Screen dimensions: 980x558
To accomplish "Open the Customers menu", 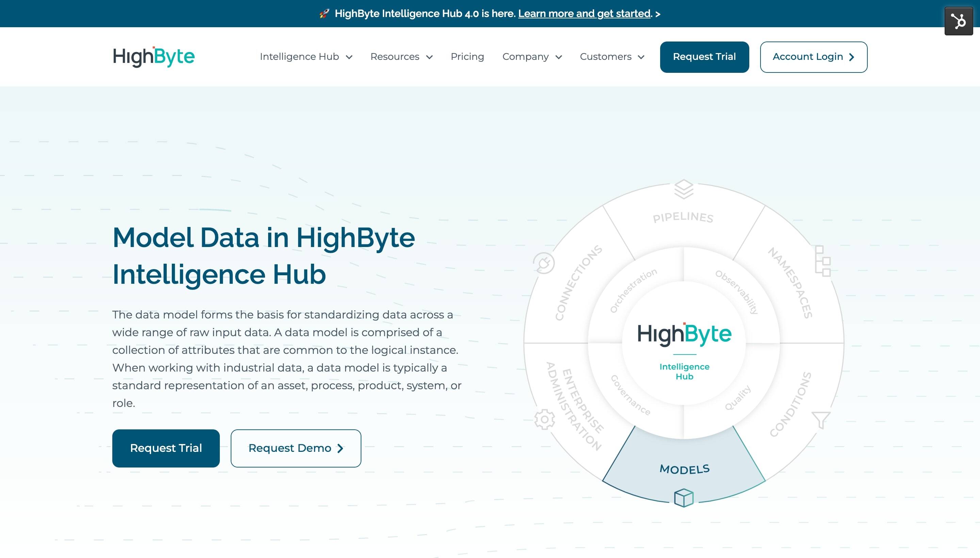I will coord(612,57).
